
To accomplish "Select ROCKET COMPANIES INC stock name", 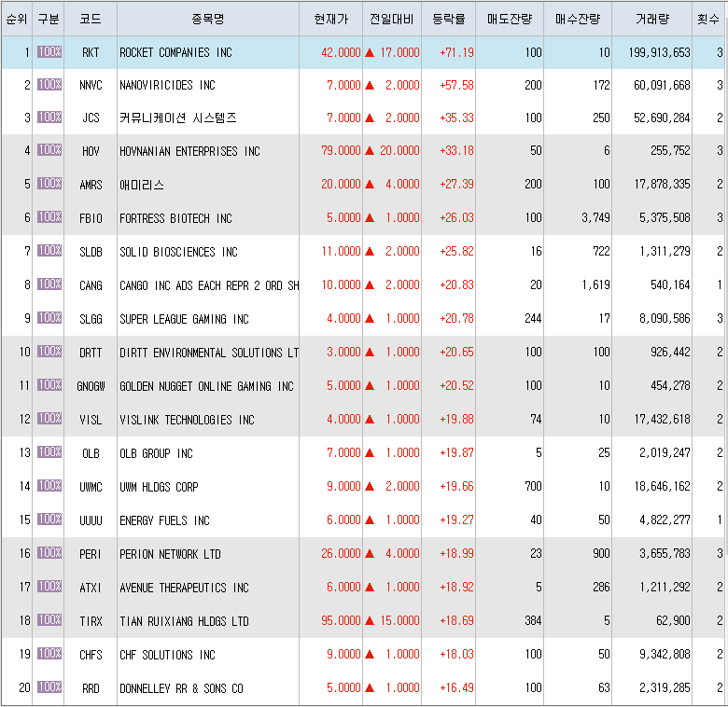I will [x=175, y=52].
